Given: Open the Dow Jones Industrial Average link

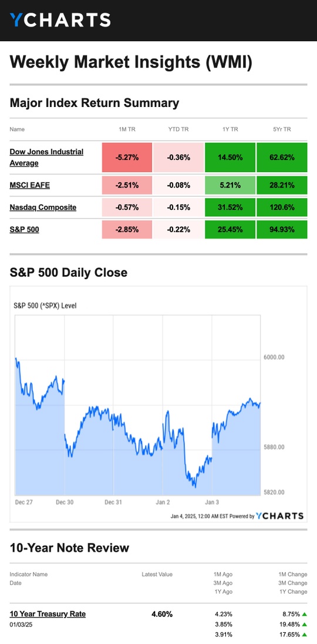Looking at the screenshot, I should click(x=46, y=157).
